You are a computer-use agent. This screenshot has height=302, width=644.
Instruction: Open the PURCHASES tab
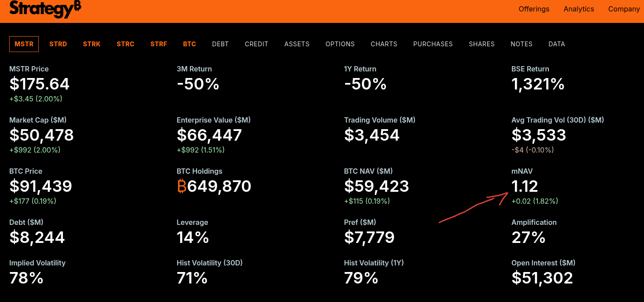[433, 44]
